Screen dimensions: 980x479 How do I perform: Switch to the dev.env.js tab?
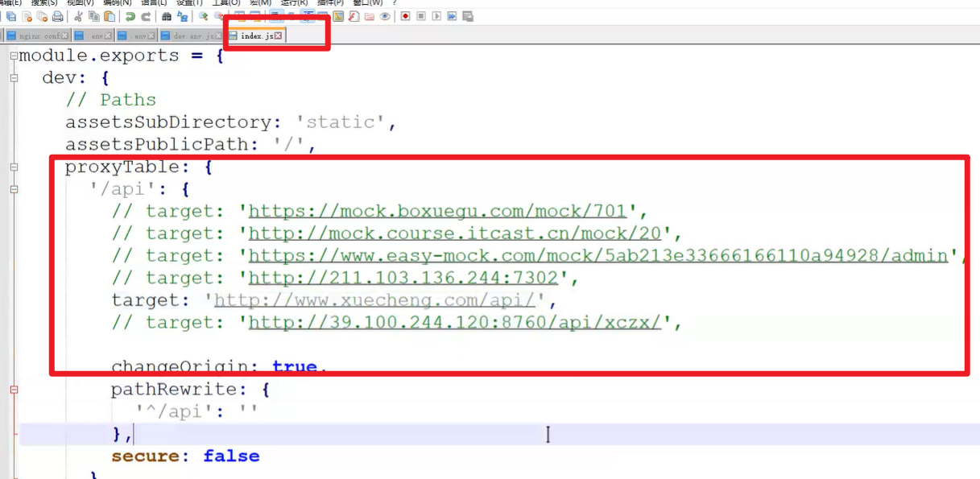pos(192,36)
